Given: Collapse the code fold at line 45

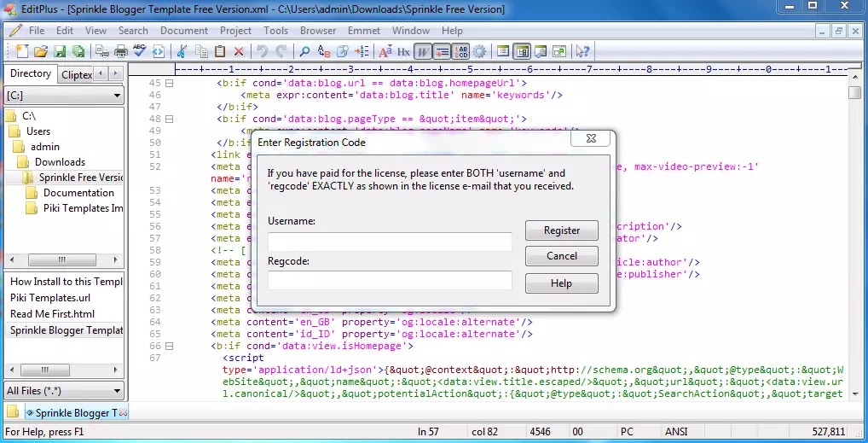Looking at the screenshot, I should point(170,83).
